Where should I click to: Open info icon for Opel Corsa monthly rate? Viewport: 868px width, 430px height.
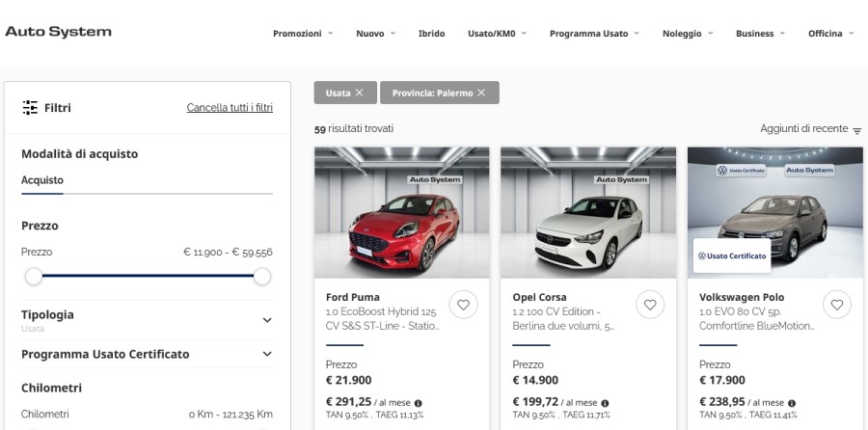click(x=605, y=403)
